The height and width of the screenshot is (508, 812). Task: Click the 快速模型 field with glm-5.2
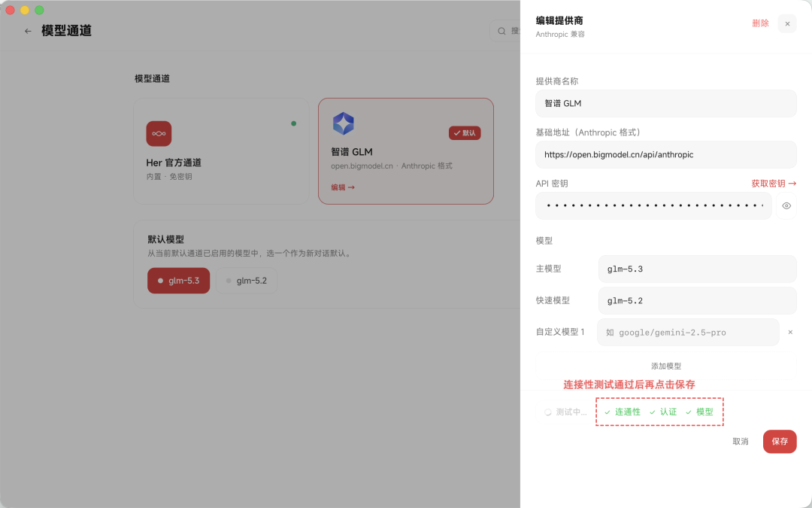(697, 300)
